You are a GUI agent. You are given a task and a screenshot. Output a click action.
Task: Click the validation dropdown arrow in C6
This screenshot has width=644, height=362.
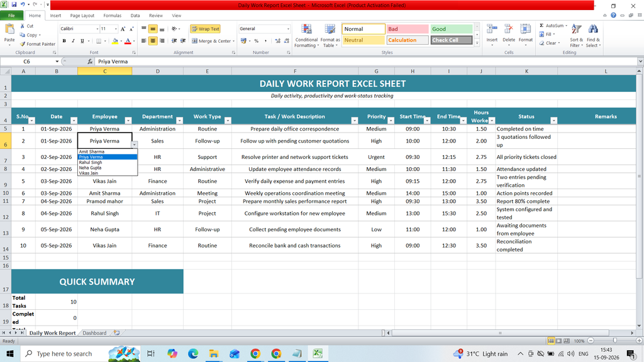click(x=135, y=145)
